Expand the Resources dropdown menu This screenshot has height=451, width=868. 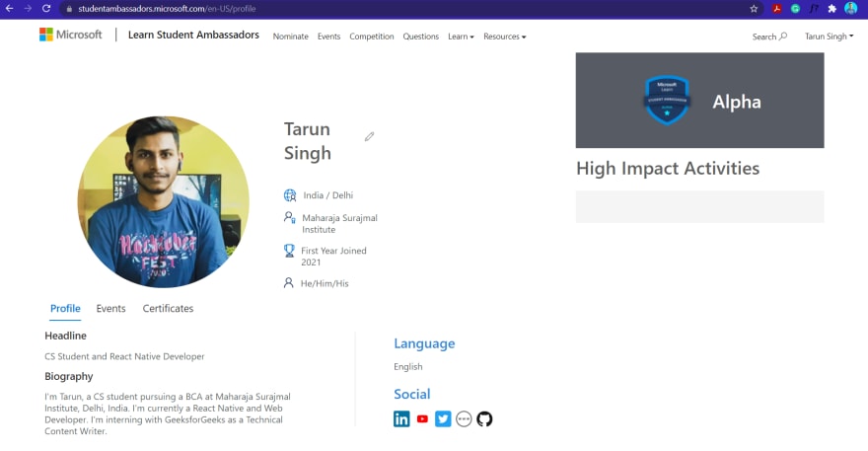pos(504,36)
